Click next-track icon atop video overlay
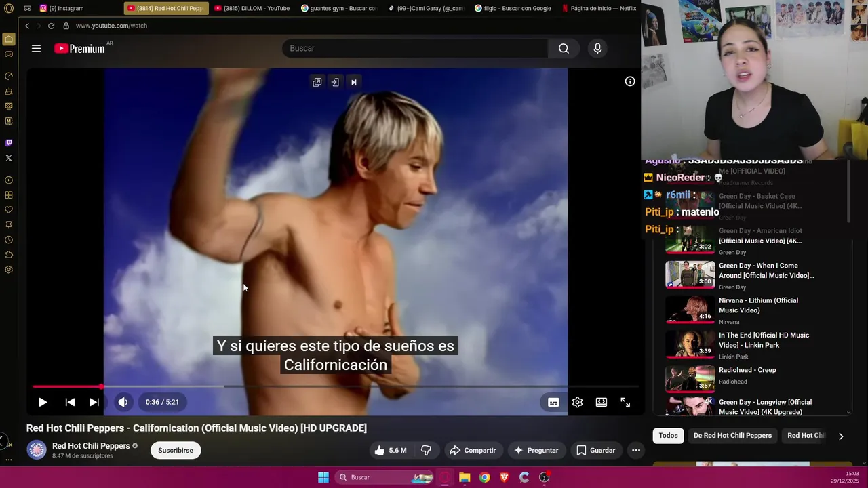The height and width of the screenshot is (488, 868). tap(353, 82)
